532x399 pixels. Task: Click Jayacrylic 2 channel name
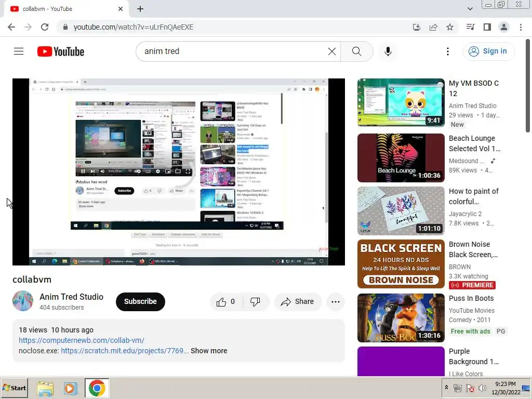click(465, 214)
